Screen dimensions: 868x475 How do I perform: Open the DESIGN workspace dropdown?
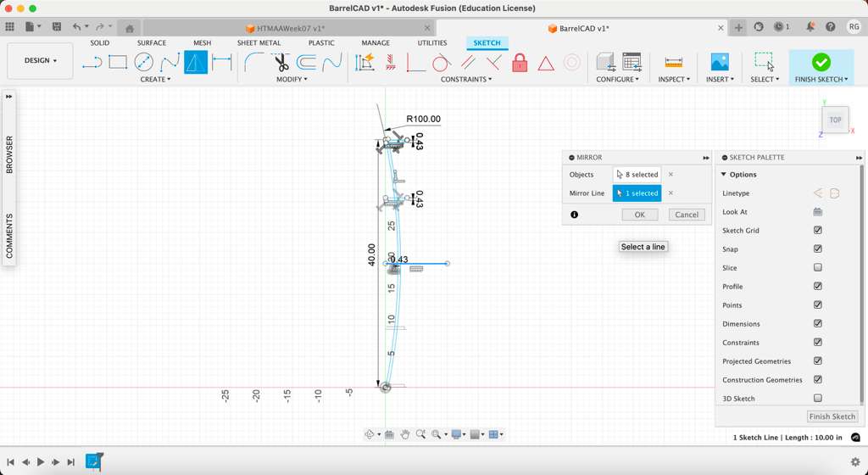point(41,61)
